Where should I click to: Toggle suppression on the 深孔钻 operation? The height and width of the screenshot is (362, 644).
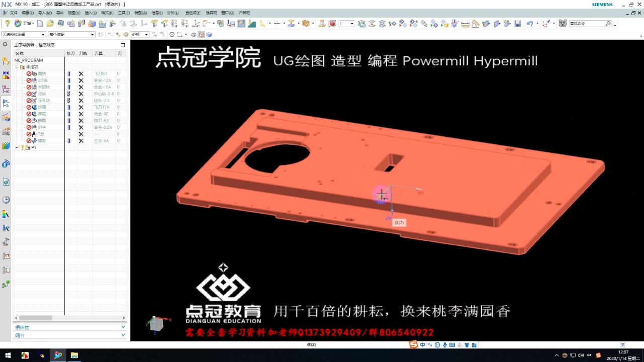(29, 100)
